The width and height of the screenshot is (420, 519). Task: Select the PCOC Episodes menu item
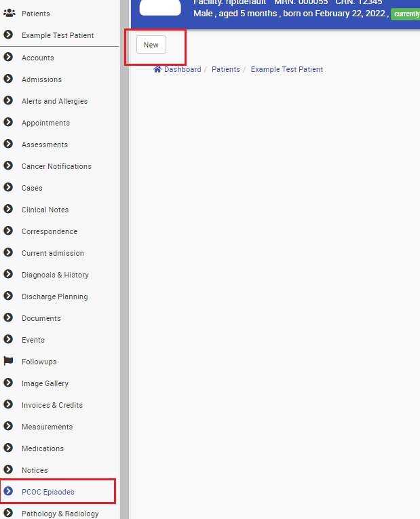(x=48, y=492)
